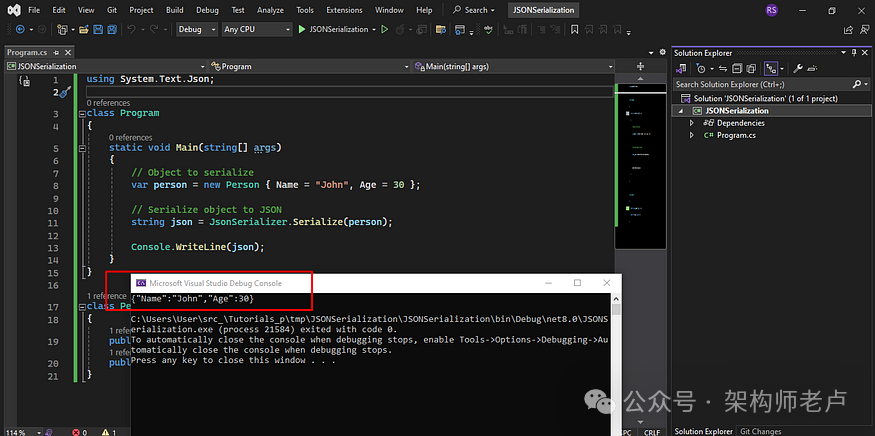875x436 pixels.
Task: Click the Show All Files icon
Action: tap(751, 69)
